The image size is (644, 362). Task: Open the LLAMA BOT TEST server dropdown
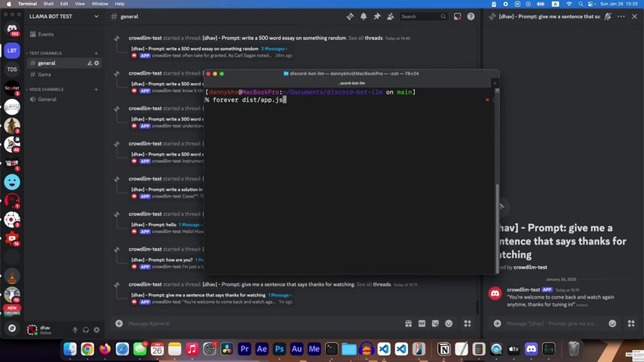[64, 17]
